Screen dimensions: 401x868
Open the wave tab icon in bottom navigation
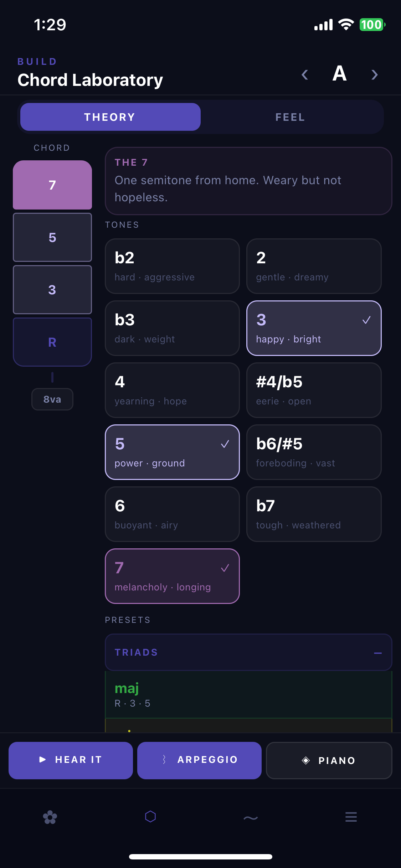point(251,817)
